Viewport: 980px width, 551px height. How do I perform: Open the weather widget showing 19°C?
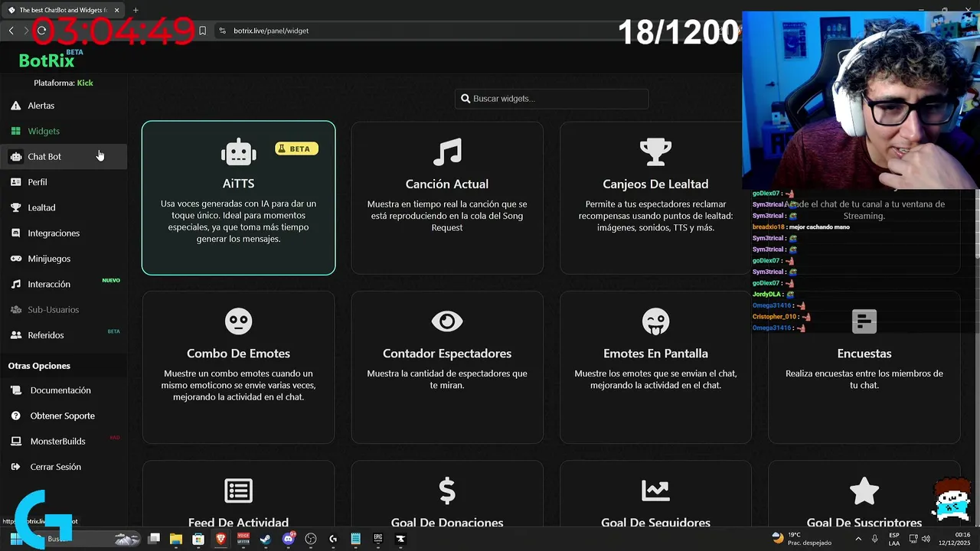pyautogui.click(x=802, y=539)
